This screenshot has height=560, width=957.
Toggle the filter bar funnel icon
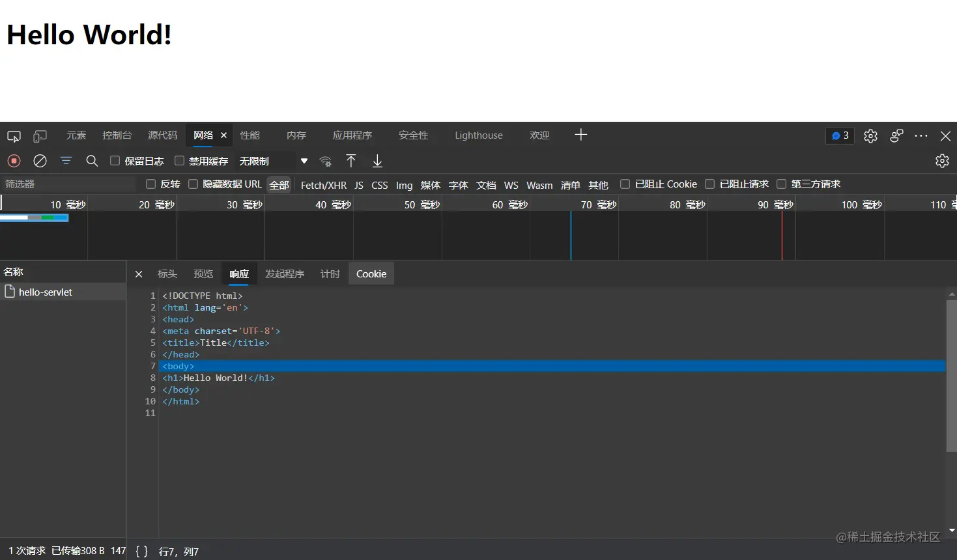tap(66, 161)
